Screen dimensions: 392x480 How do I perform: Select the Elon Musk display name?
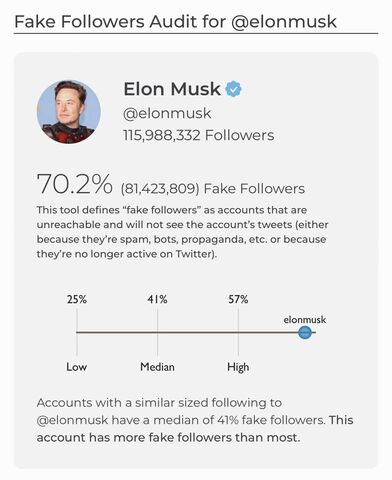coord(172,89)
